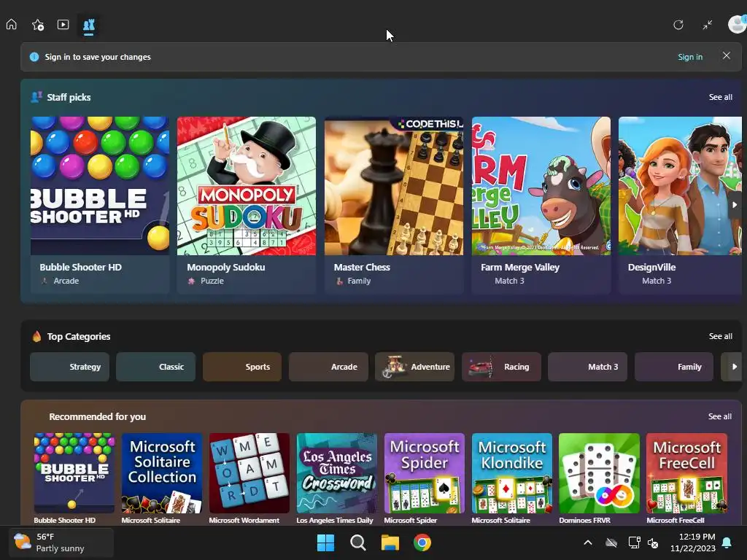Click the muted volume tray icon
This screenshot has width=747, height=560.
point(653,542)
